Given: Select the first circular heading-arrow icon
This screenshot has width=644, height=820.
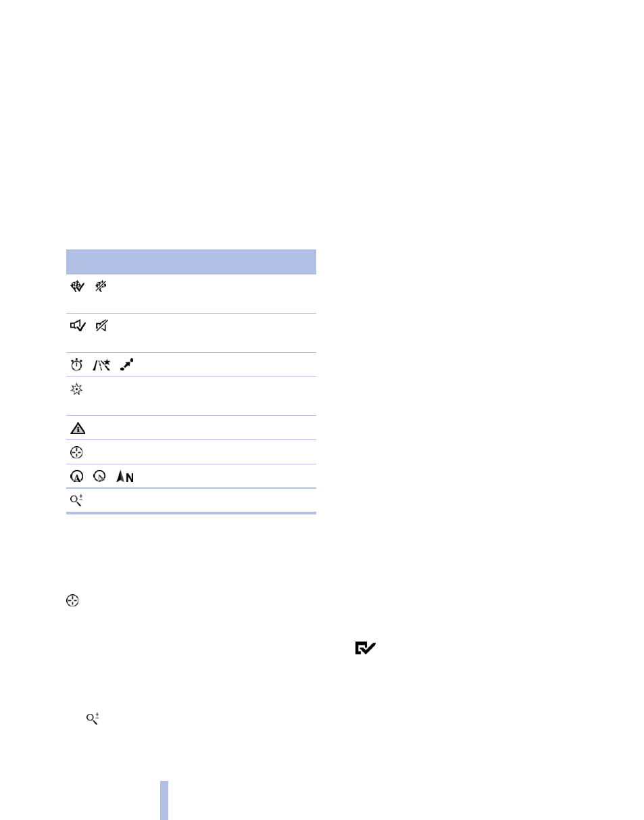Looking at the screenshot, I should pyautogui.click(x=77, y=477).
